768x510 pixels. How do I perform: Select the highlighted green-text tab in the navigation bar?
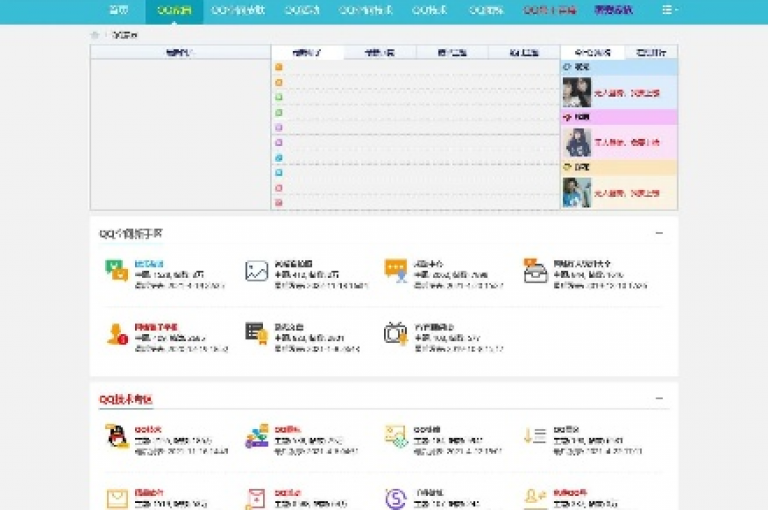pyautogui.click(x=174, y=10)
